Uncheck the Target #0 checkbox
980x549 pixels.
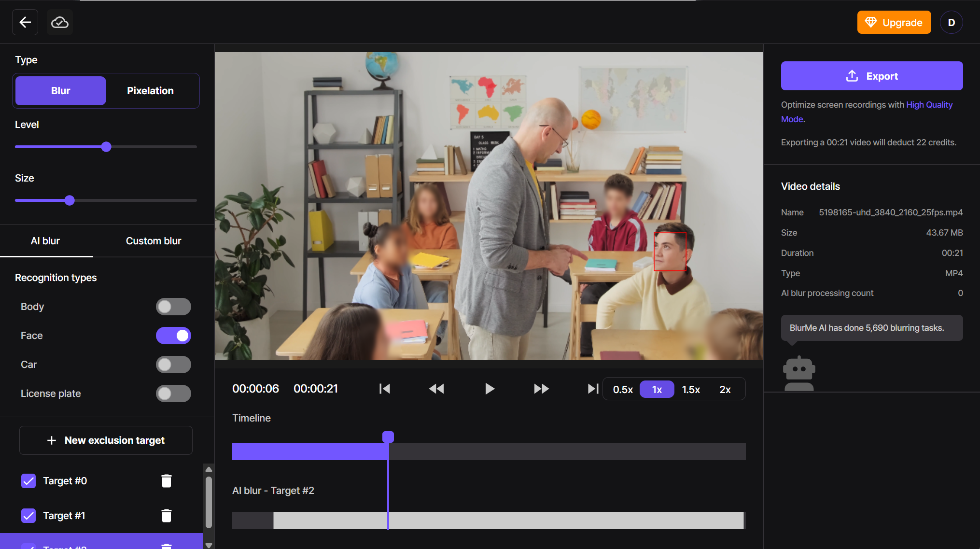28,481
